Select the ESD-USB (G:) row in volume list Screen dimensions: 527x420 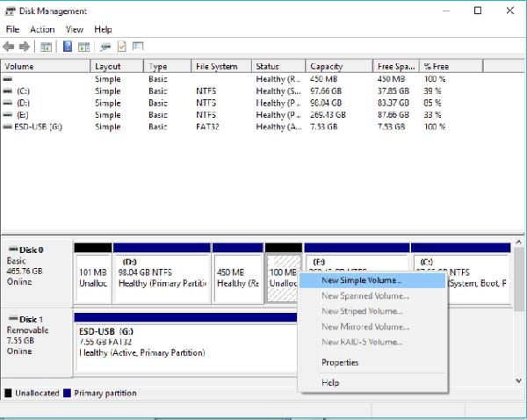32,127
